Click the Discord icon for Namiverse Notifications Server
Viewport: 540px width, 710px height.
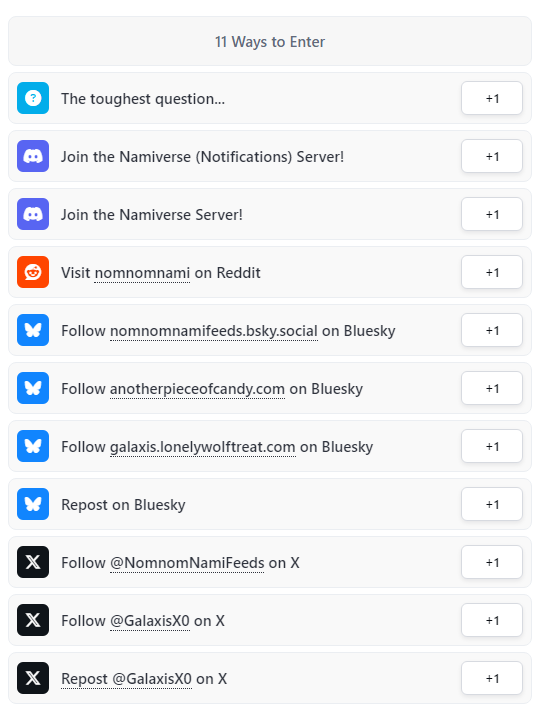(33, 156)
